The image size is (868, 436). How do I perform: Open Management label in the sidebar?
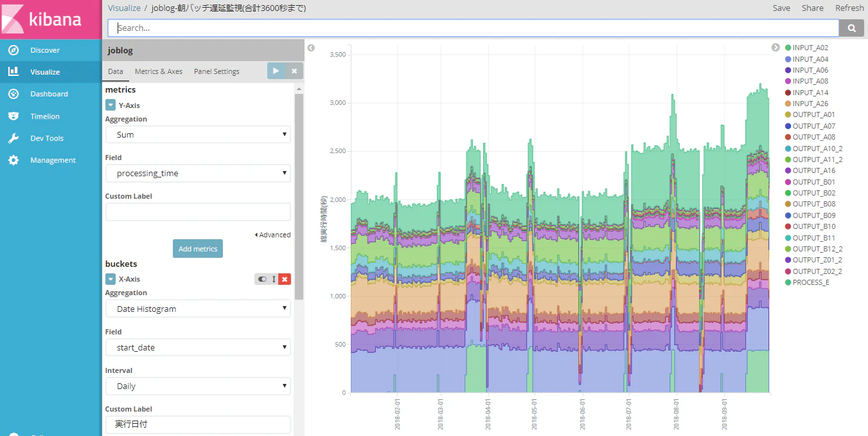[53, 160]
